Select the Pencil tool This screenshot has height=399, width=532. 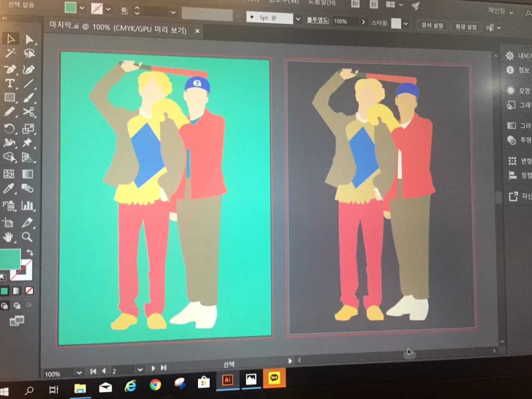click(x=9, y=112)
